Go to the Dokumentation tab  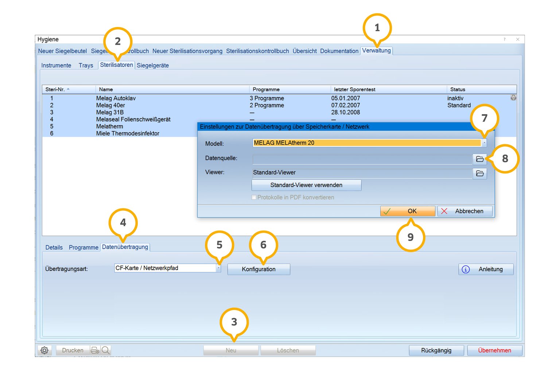point(339,51)
